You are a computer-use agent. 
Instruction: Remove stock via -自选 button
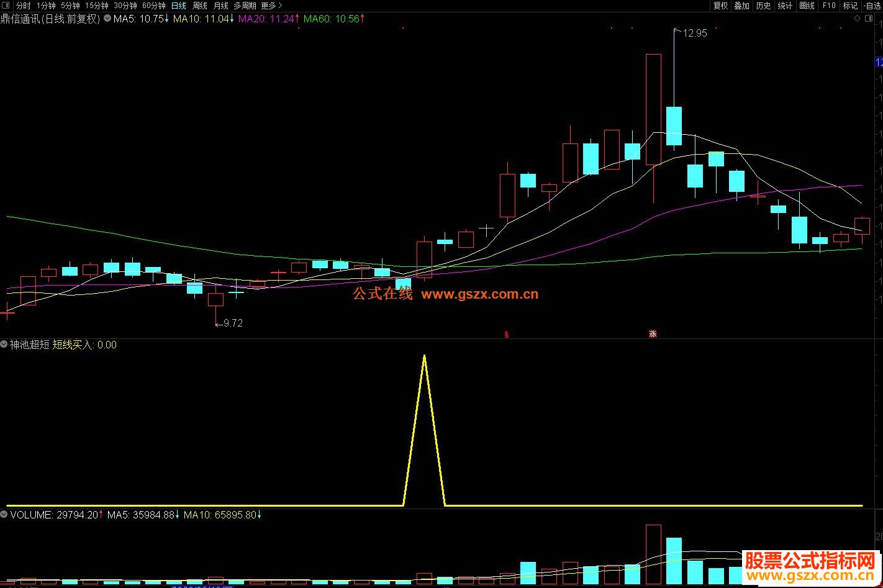pyautogui.click(x=872, y=6)
